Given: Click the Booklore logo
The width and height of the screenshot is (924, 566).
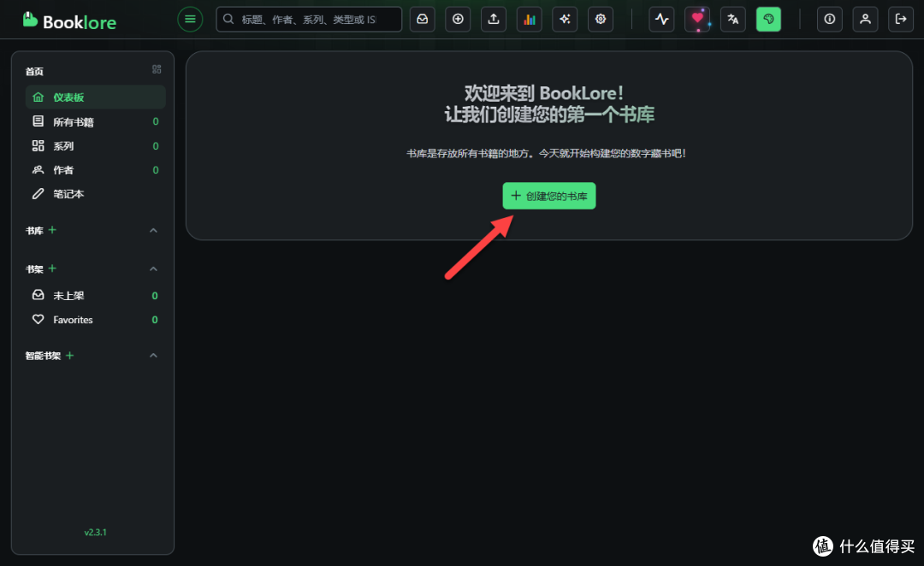Looking at the screenshot, I should pyautogui.click(x=69, y=21).
